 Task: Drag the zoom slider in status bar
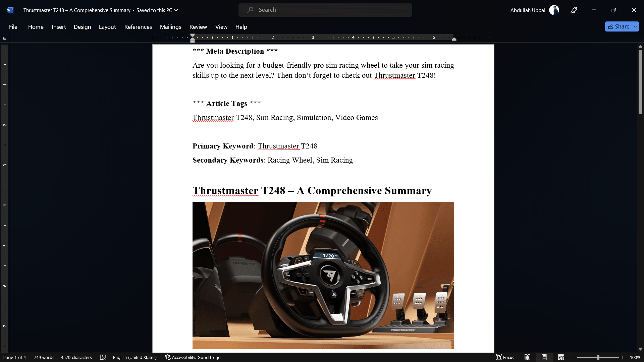(x=598, y=357)
